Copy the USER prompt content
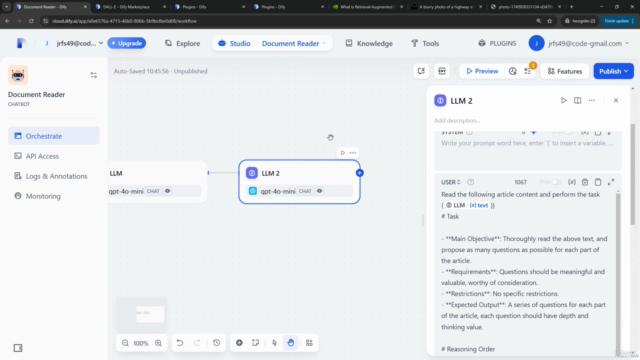 point(598,182)
